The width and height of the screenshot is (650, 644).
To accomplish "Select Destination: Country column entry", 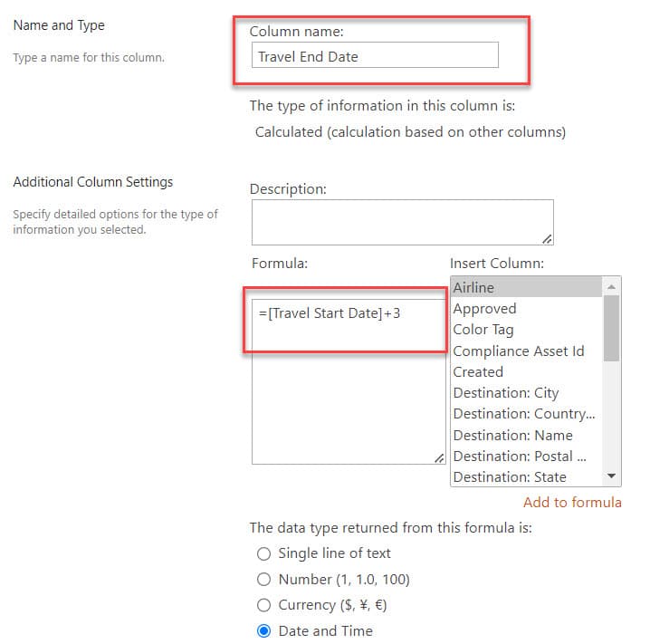I will [527, 414].
